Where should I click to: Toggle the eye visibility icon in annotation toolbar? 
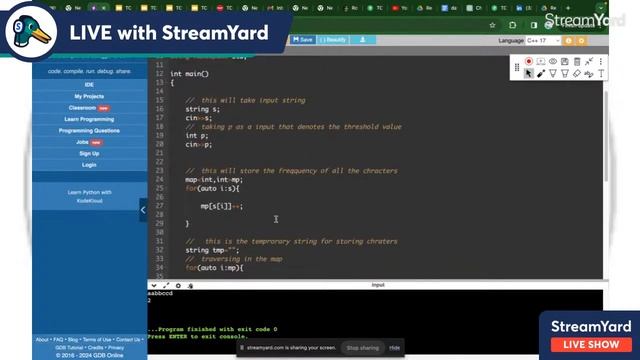[x=553, y=62]
